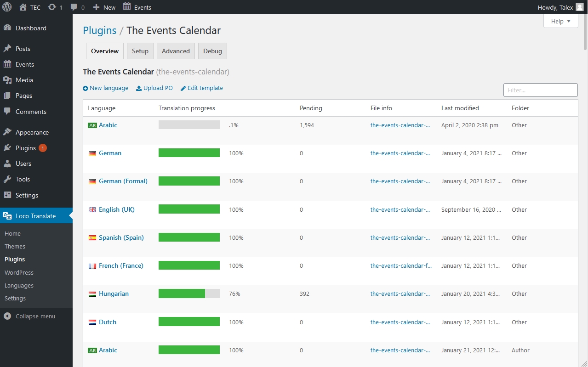Open Languages in Loco Translate submenu
Viewport: 588px width, 367px height.
coord(19,286)
